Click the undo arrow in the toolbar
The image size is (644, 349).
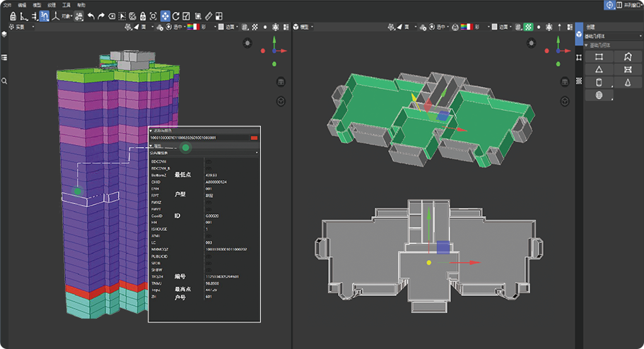click(x=90, y=16)
